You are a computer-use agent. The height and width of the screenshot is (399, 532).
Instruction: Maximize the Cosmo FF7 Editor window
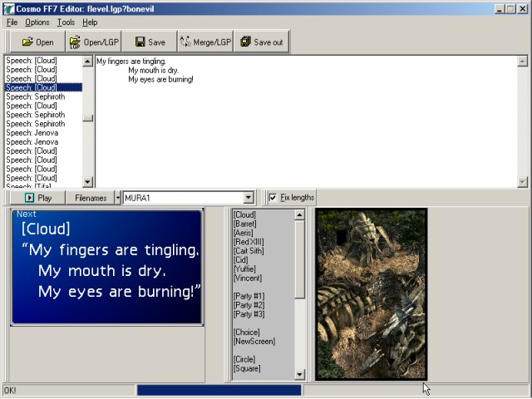[510, 9]
